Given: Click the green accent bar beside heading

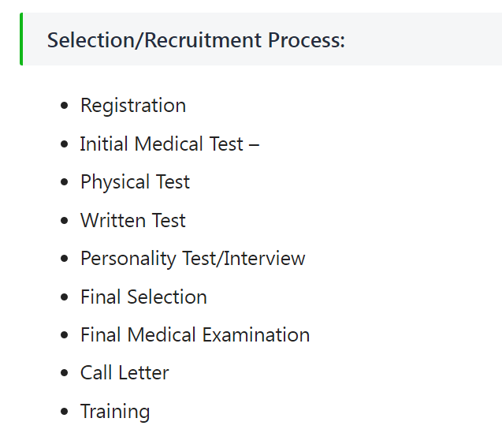Looking at the screenshot, I should point(21,39).
